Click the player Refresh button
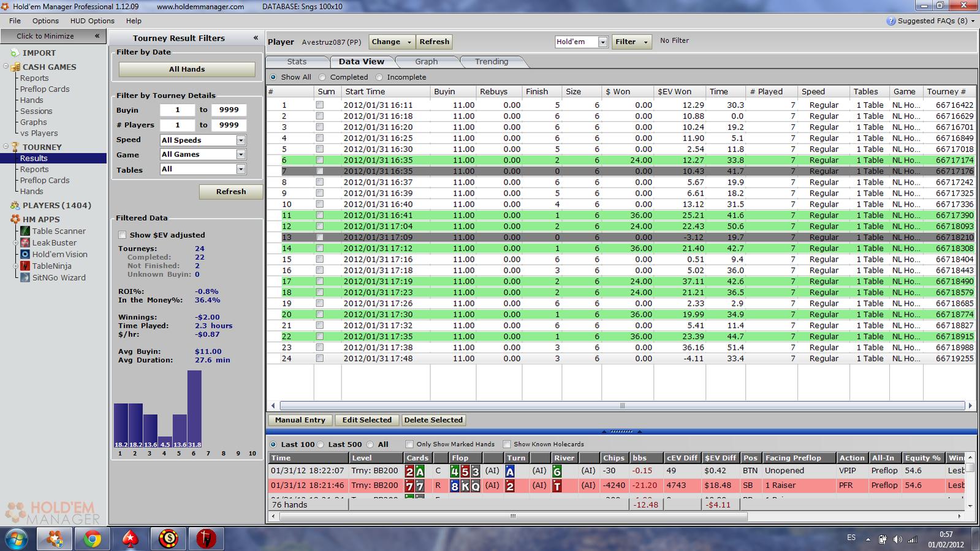The height and width of the screenshot is (551, 980). coord(434,42)
